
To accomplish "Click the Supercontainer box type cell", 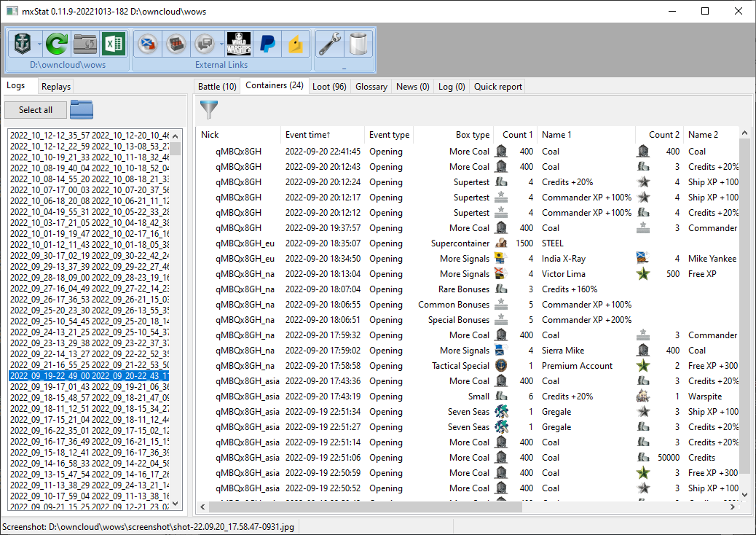I will pyautogui.click(x=460, y=243).
